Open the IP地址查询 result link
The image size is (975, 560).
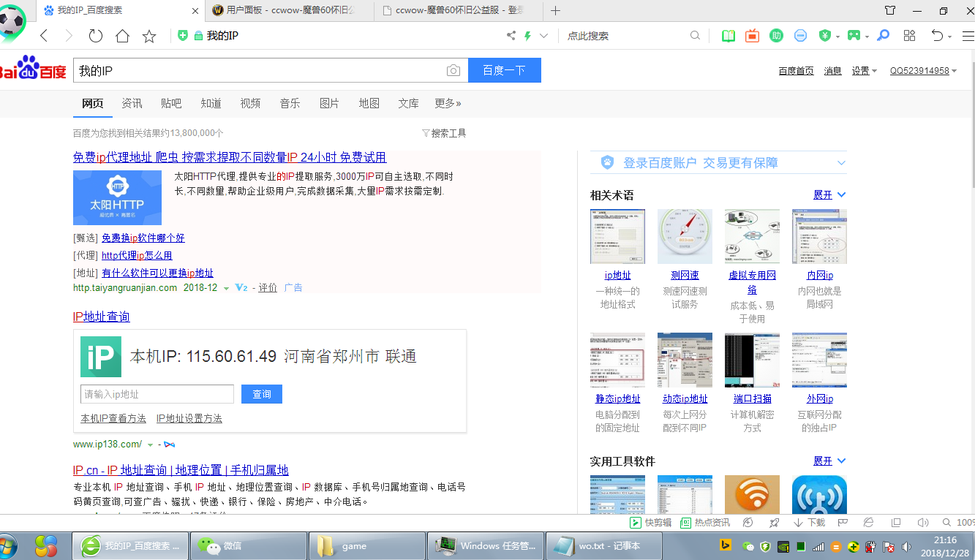coord(101,317)
